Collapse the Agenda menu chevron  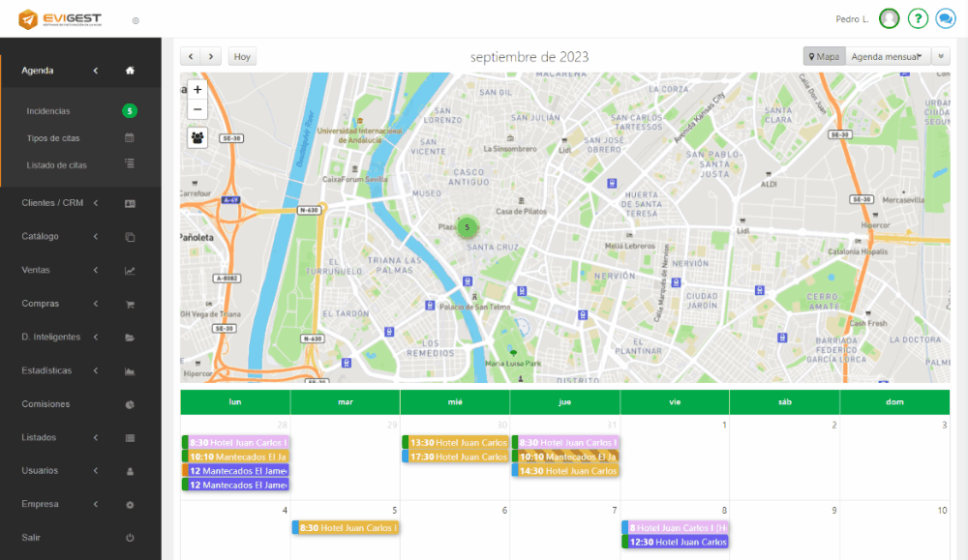point(96,71)
